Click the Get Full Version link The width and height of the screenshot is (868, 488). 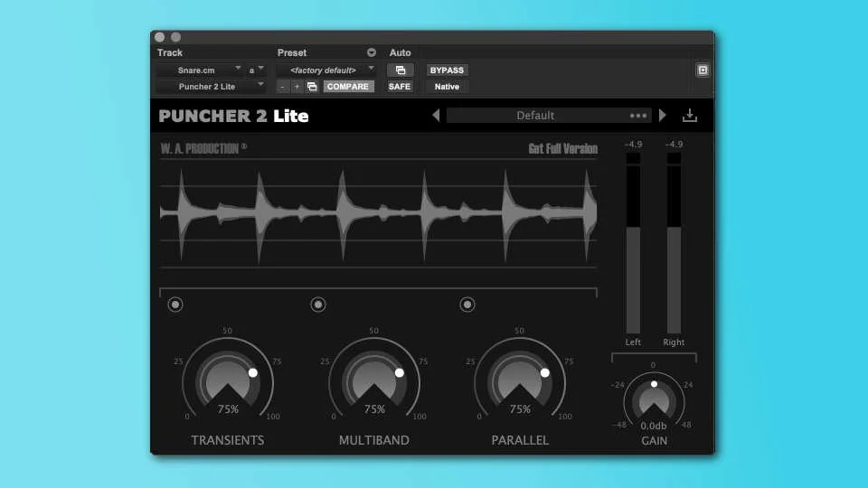(563, 148)
